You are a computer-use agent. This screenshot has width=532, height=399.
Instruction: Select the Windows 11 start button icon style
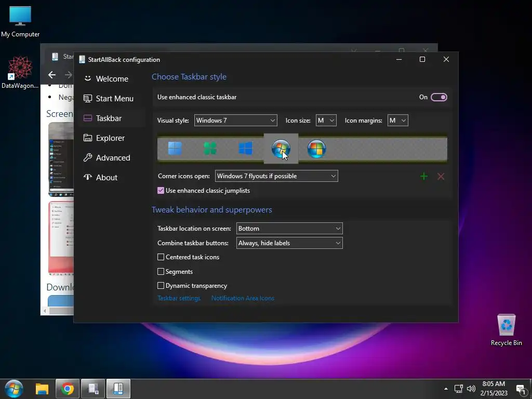click(x=175, y=149)
